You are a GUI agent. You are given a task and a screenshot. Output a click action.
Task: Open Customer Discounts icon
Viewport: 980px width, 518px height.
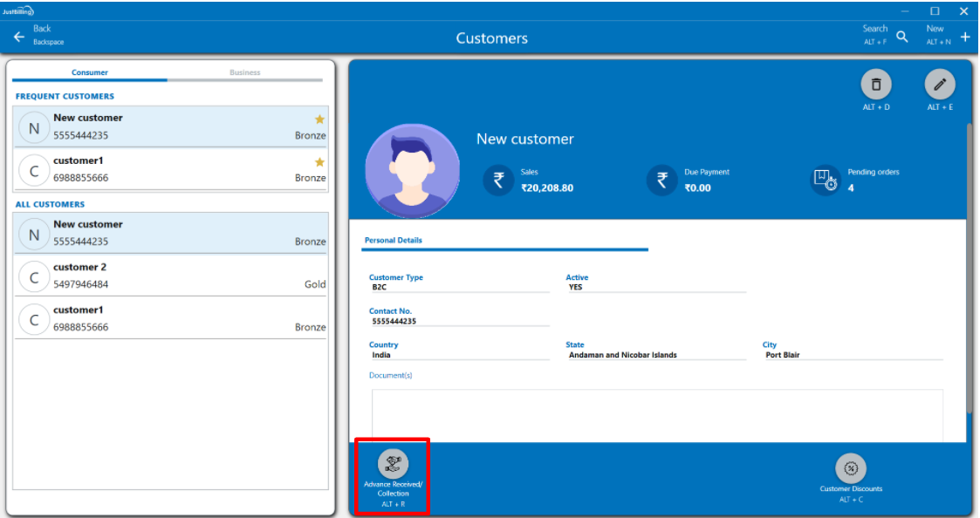(850, 468)
